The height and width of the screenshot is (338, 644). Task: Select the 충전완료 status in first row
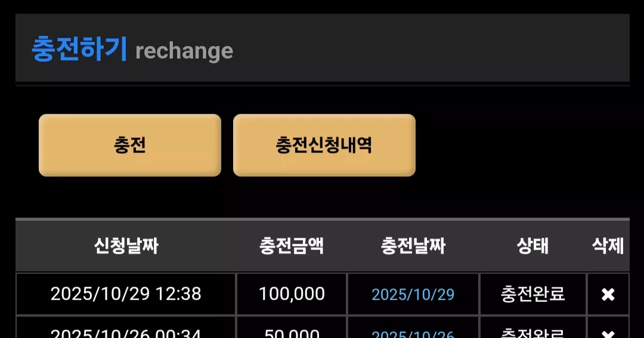tap(532, 294)
